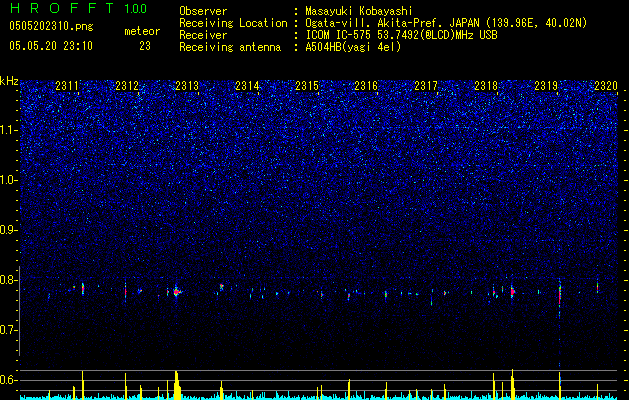Click the 0.6 kHz frequency label

[9, 380]
